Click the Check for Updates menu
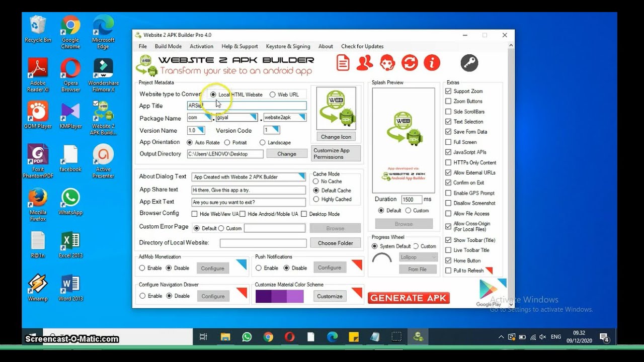This screenshot has width=644, height=362. [x=362, y=46]
